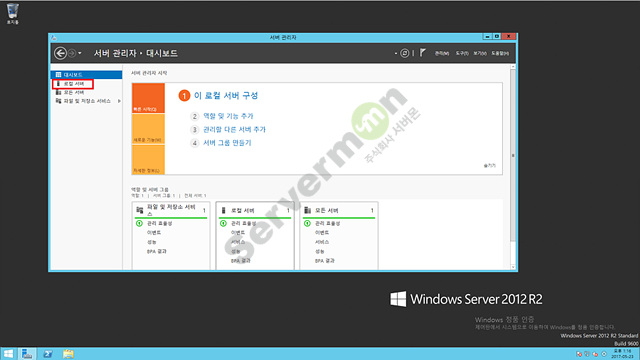Click the 관리할 다른 서버 추가 link
The height and width of the screenshot is (360, 640).
click(234, 129)
